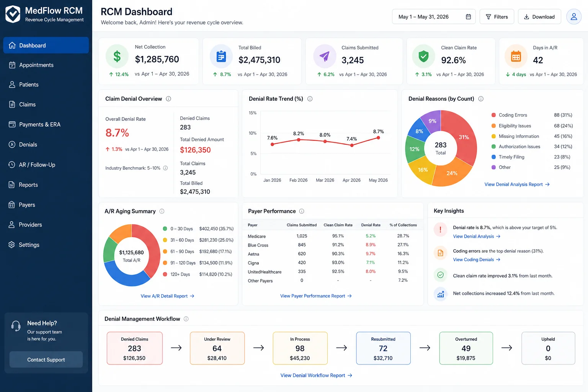Click the coding errors insight document icon

coord(440,253)
